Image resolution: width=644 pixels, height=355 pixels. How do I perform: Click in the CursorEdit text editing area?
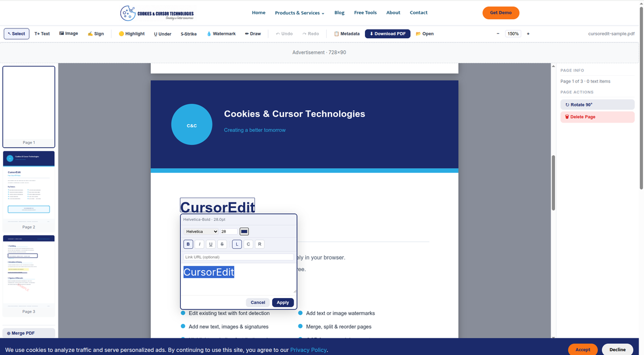[x=239, y=278]
